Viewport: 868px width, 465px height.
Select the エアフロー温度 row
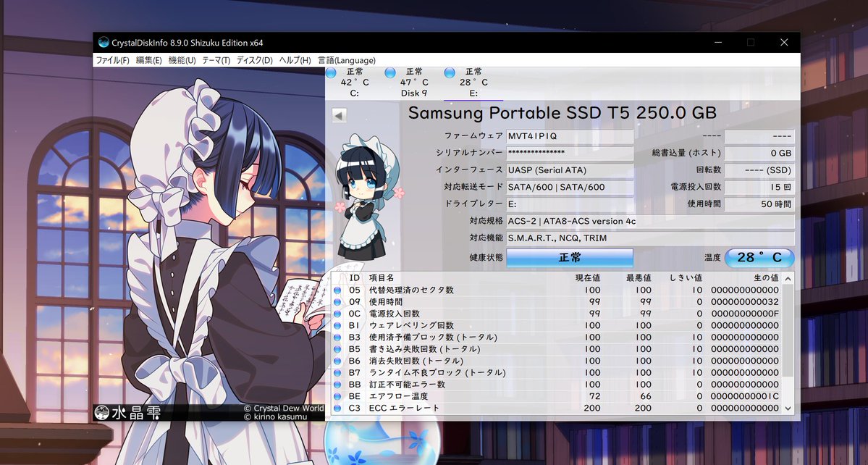(x=556, y=396)
